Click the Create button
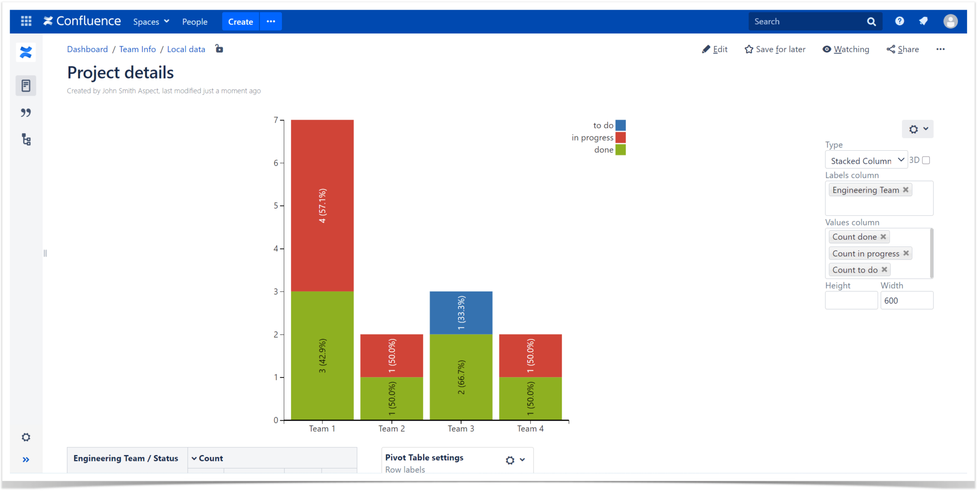Viewport: 980px width, 492px height. [x=241, y=22]
